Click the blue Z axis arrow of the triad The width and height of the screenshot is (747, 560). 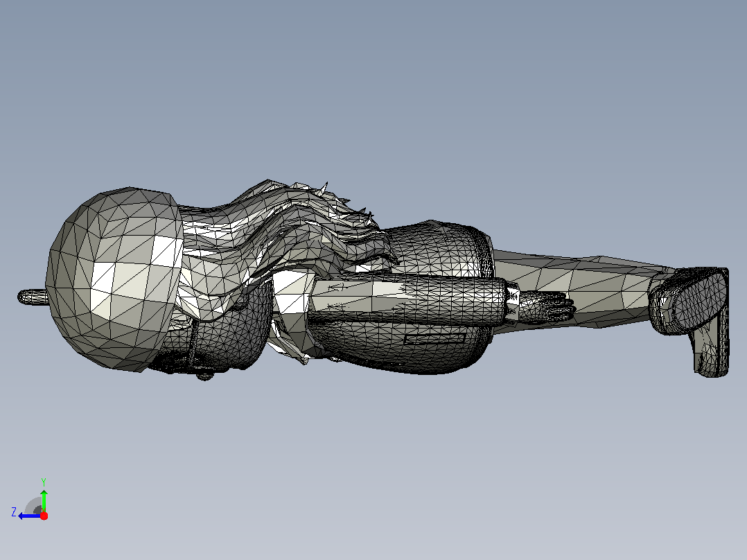tap(28, 516)
